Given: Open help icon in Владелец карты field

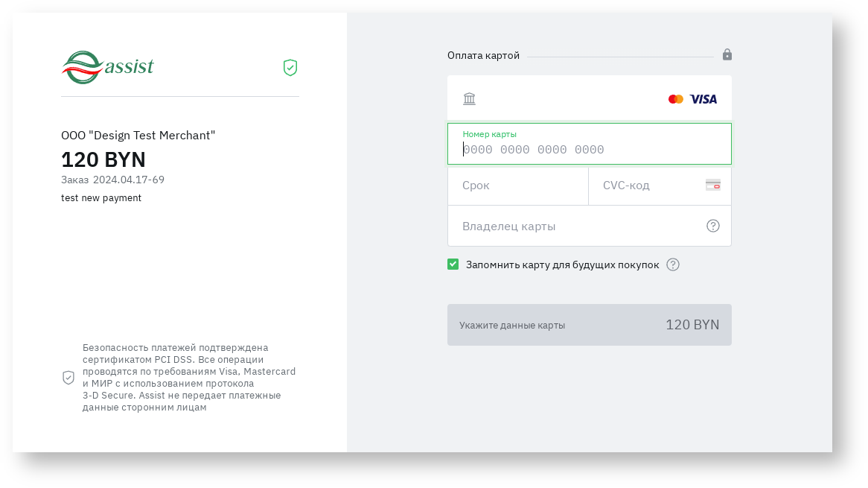Looking at the screenshot, I should click(x=712, y=226).
